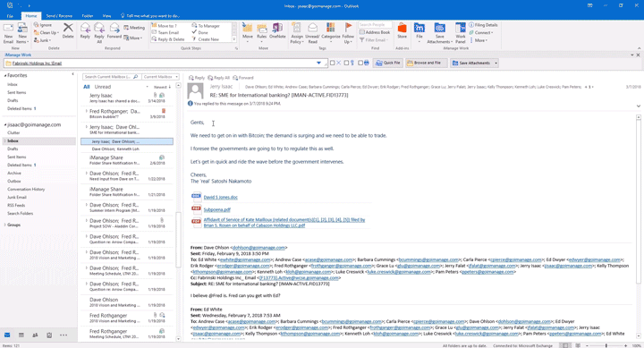Run the 'Move to: ?' quick step

coord(165,25)
